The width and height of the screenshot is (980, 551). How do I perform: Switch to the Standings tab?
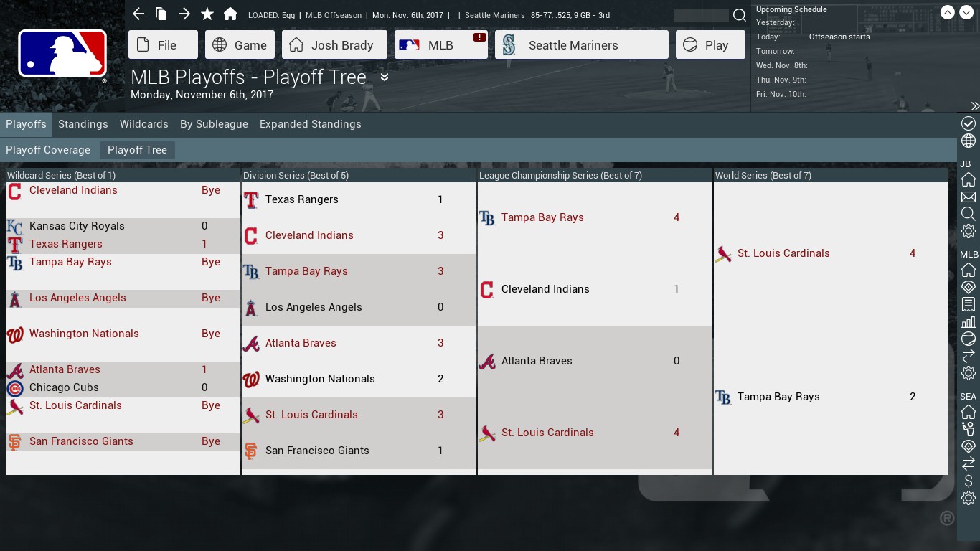pos(83,124)
